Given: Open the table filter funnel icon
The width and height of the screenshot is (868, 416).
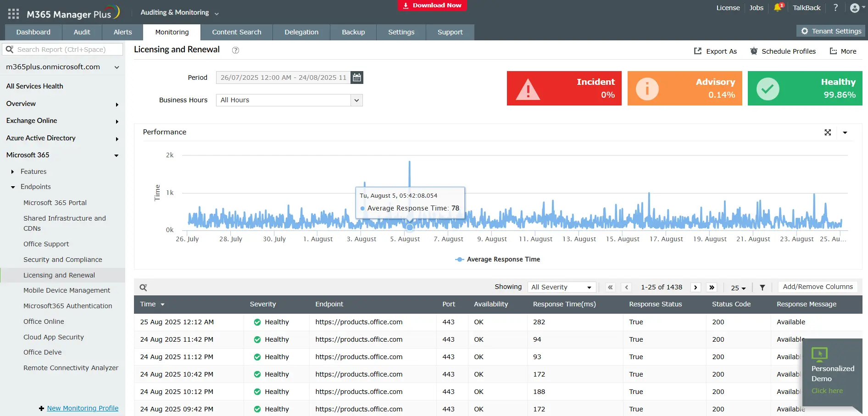Looking at the screenshot, I should pyautogui.click(x=762, y=288).
